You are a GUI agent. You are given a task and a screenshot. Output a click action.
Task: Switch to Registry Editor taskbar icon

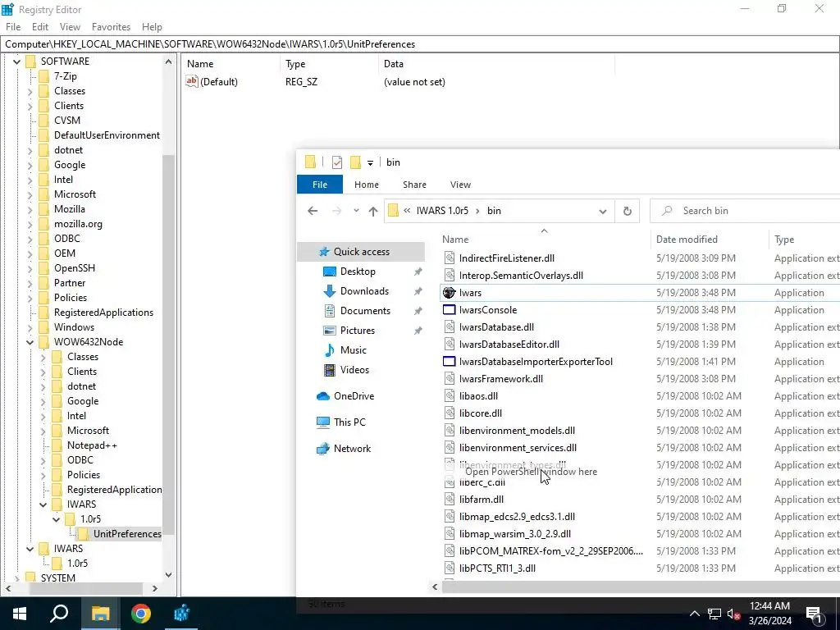point(181,614)
